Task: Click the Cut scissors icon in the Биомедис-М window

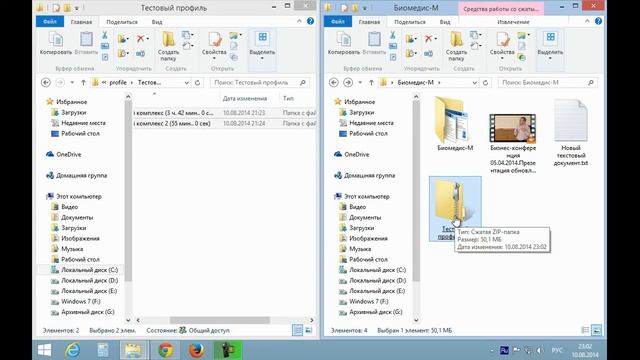Action: pos(393,36)
